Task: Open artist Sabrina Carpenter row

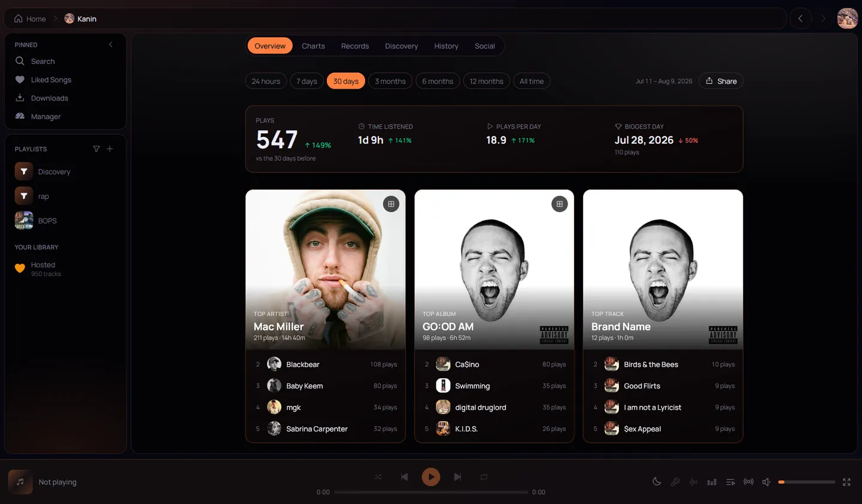Action: tap(326, 429)
